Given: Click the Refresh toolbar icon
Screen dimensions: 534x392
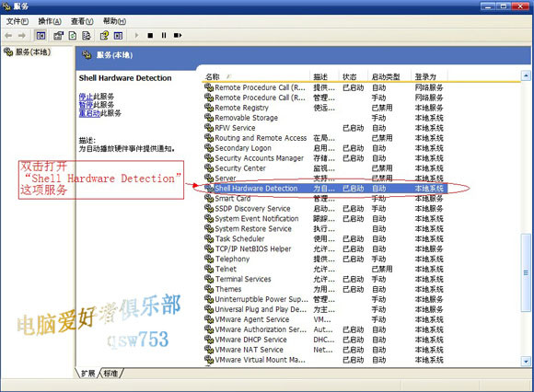Looking at the screenshot, I should [x=73, y=35].
